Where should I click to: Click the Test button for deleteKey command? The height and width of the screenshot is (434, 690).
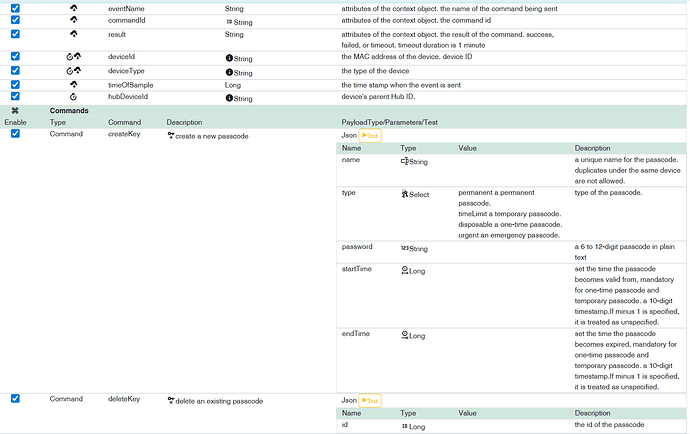click(x=370, y=401)
